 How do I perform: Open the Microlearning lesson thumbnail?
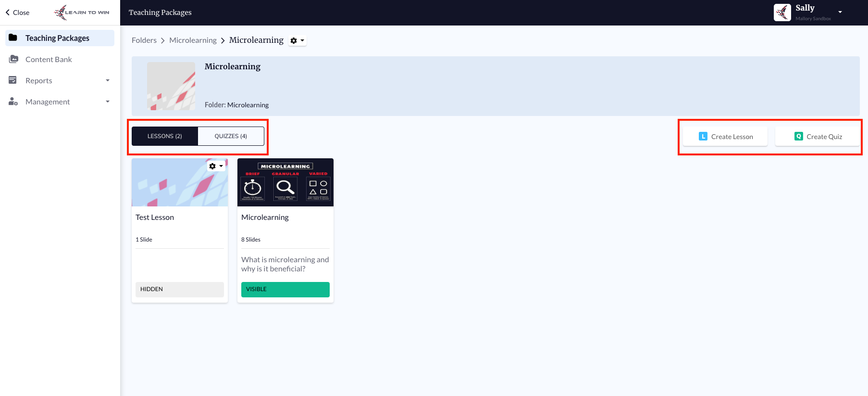pos(285,182)
